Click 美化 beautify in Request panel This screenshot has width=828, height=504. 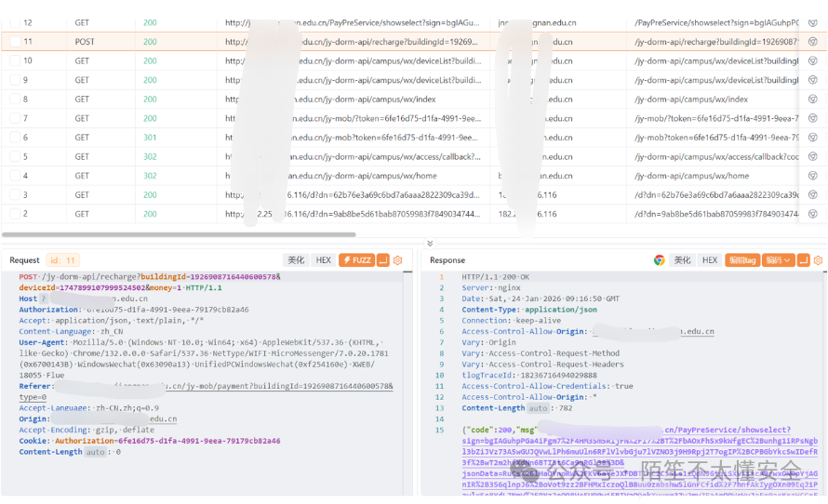296,260
